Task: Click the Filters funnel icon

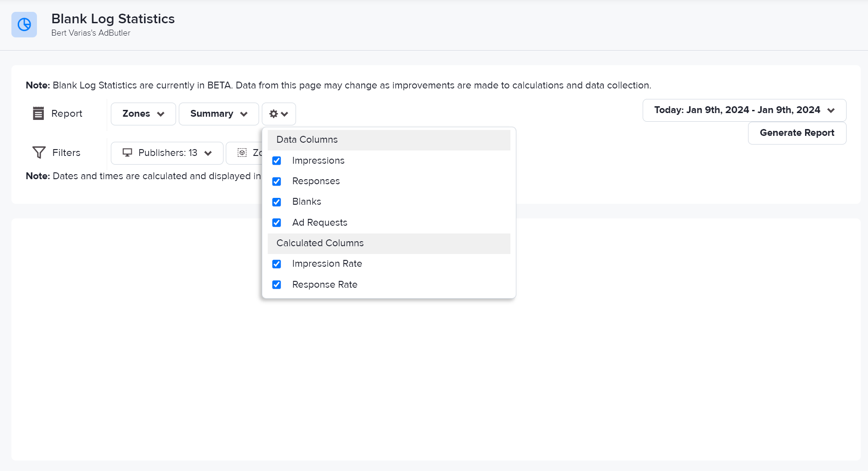Action: [39, 152]
